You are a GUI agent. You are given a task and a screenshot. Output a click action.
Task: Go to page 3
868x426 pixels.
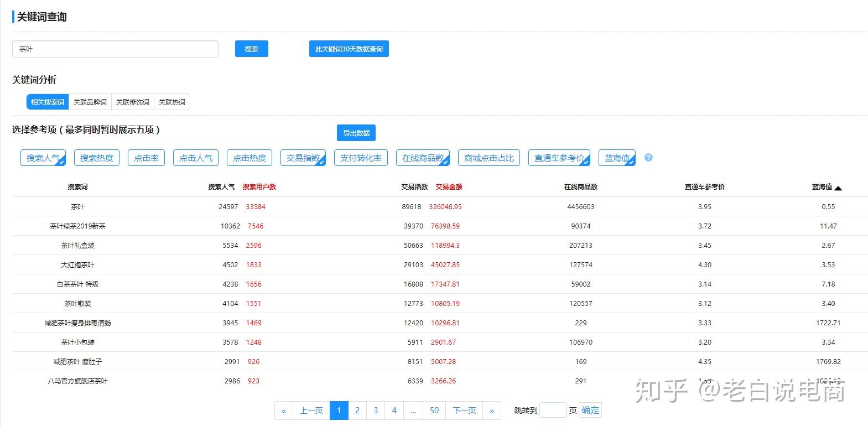point(376,411)
